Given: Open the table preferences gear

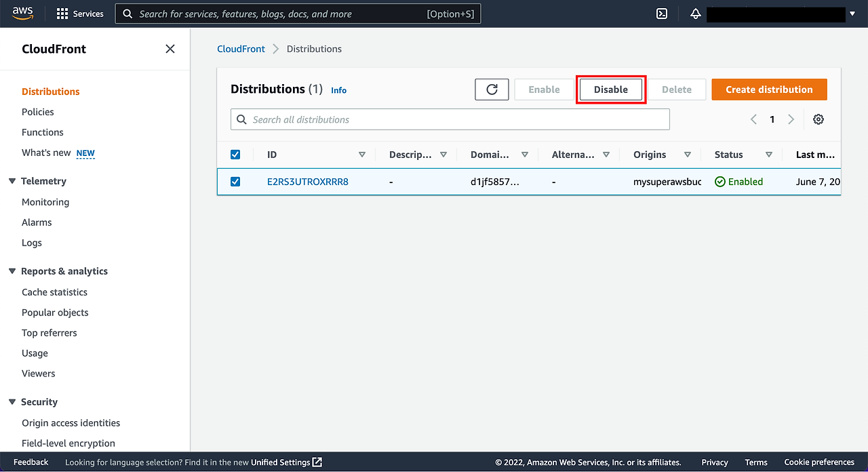Looking at the screenshot, I should point(818,119).
